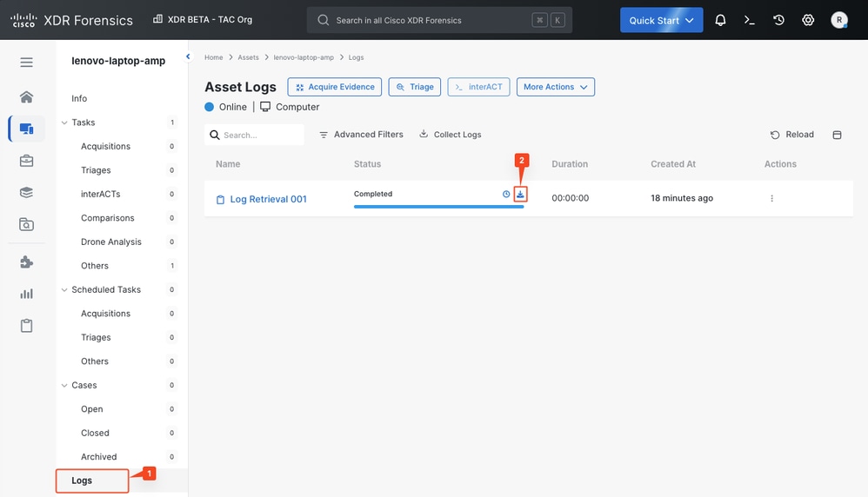Open Acquisitions under Scheduled Tasks

[106, 314]
